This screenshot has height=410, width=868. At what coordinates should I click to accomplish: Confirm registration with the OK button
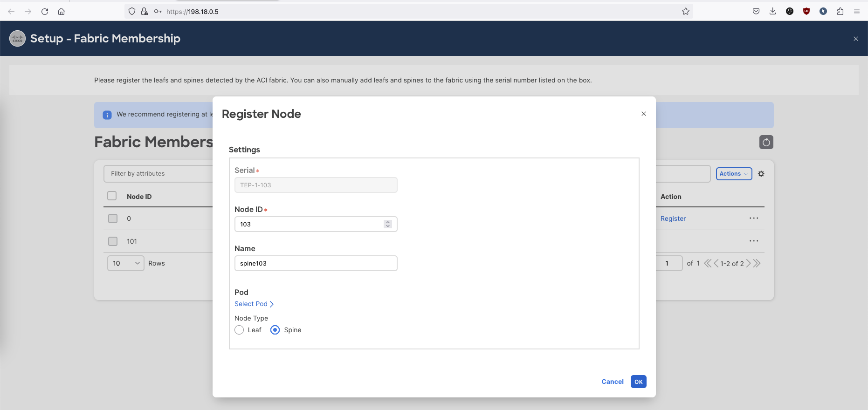pyautogui.click(x=638, y=382)
